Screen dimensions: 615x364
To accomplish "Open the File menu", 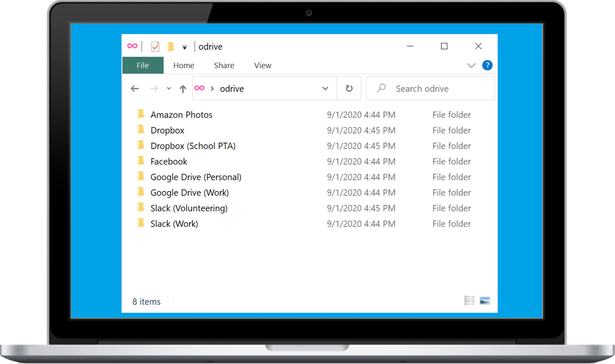I will (x=142, y=65).
